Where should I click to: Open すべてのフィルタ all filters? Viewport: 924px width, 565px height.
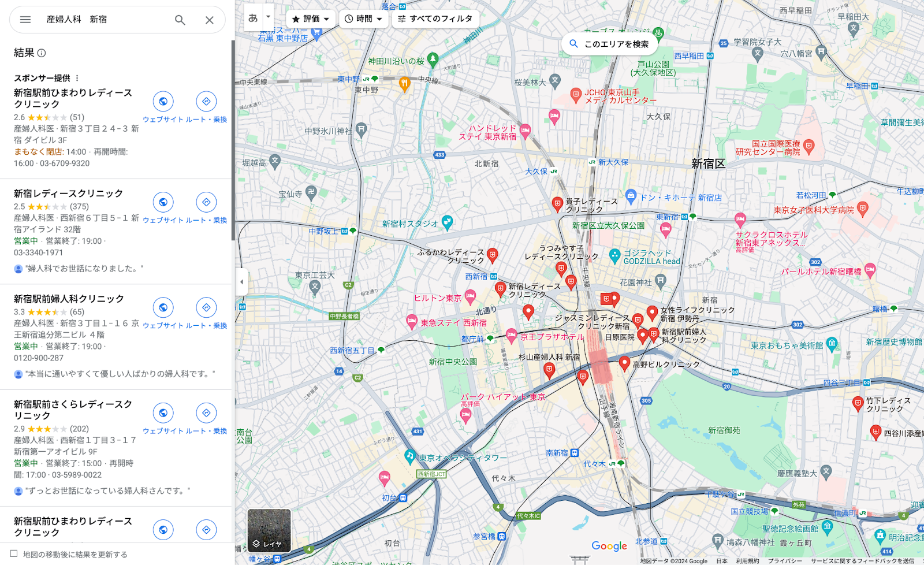435,19
